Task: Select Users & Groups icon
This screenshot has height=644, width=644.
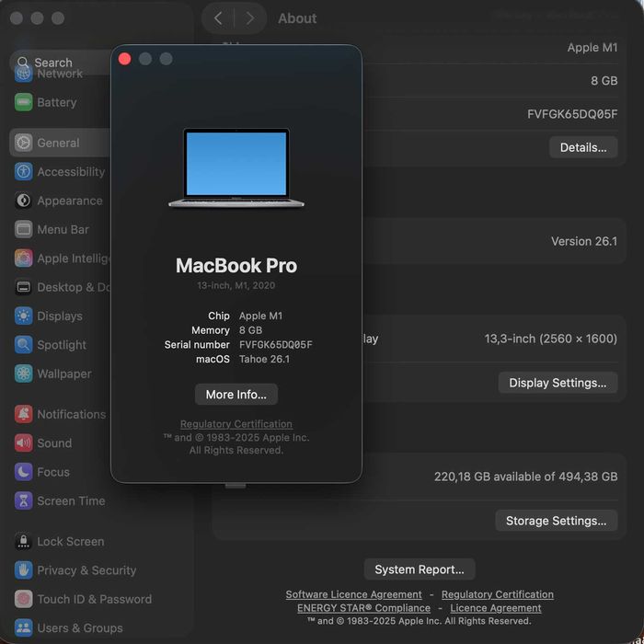Action: pos(23,627)
